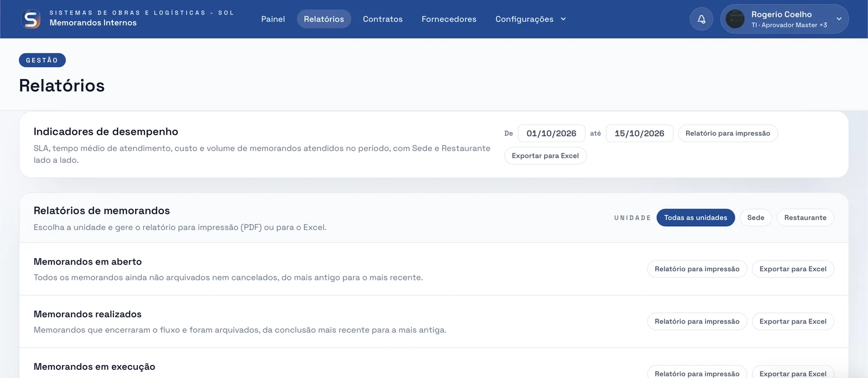Click the Memorandos Internos app title

(93, 23)
